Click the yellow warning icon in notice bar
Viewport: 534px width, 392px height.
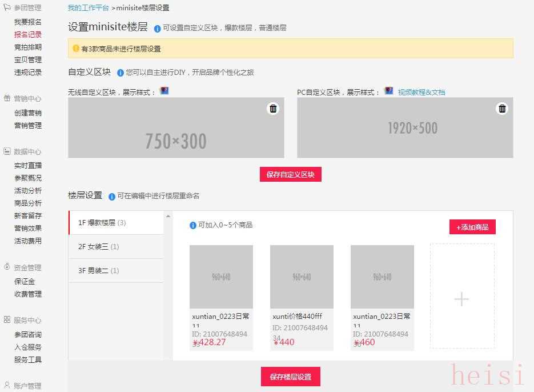[x=76, y=49]
